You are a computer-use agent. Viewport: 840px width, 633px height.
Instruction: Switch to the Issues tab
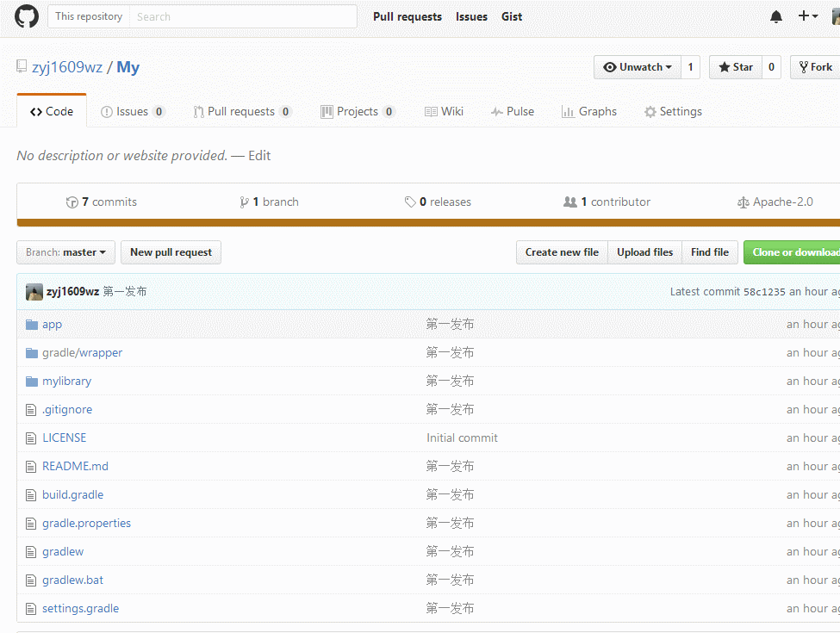tap(132, 112)
